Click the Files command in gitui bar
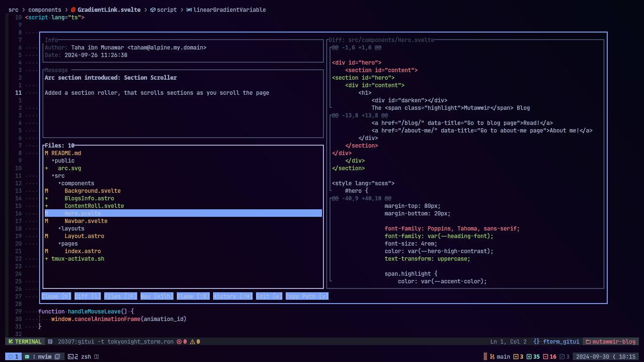The height and width of the screenshot is (362, 644). tap(121, 296)
